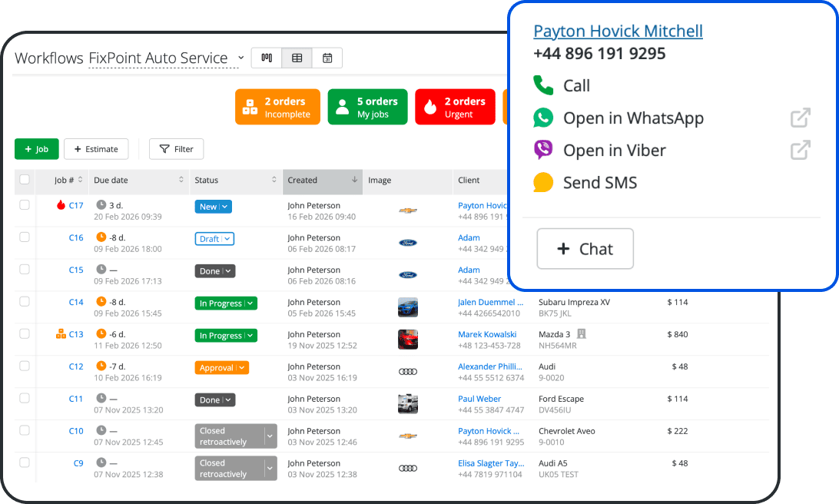Viewport: 839px width, 504px height.
Task: Open the calendar view
Action: coord(327,58)
